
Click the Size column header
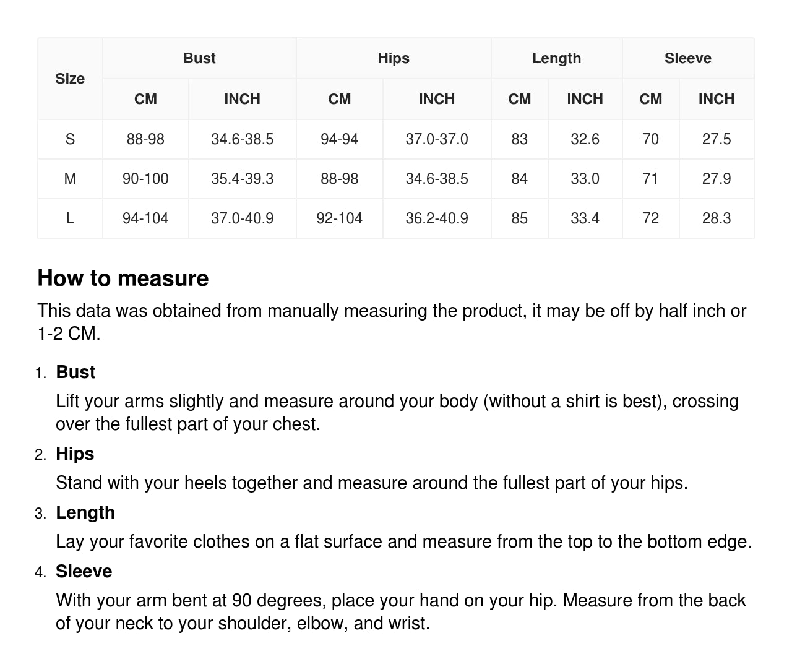[x=70, y=79]
